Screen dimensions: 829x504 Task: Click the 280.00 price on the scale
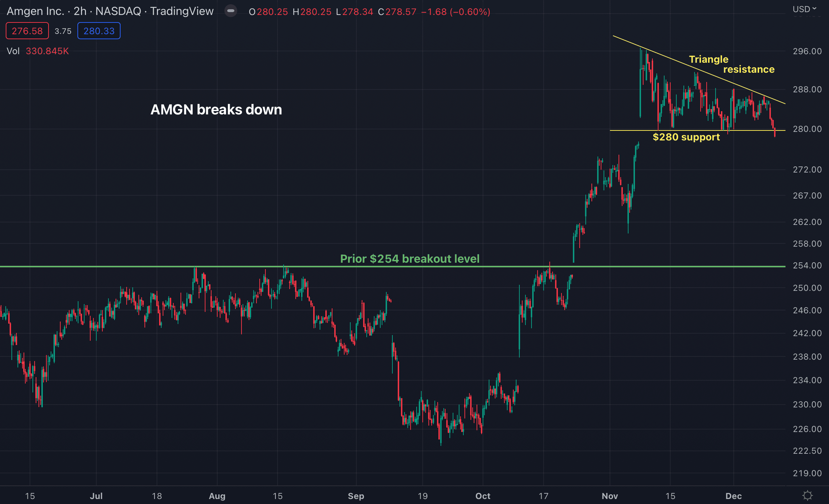[x=807, y=129]
